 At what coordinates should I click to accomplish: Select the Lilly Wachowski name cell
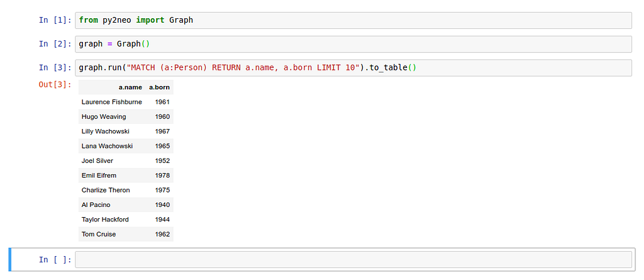[105, 131]
